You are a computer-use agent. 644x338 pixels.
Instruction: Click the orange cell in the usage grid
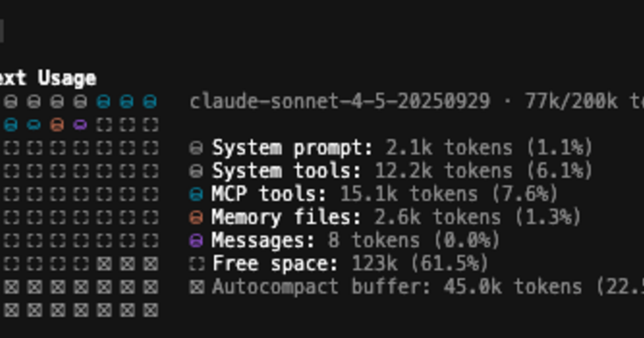coord(56,125)
